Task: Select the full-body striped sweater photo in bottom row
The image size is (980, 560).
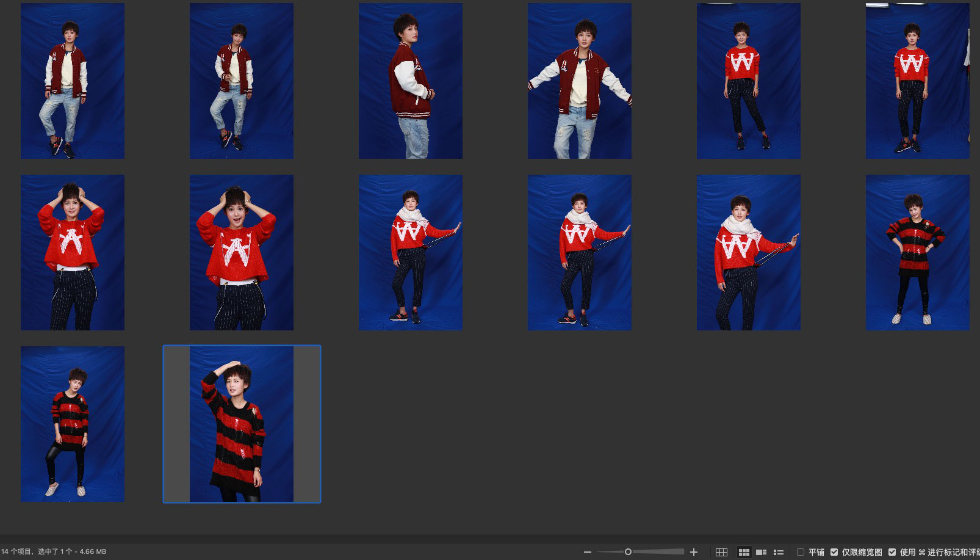Action: click(73, 424)
